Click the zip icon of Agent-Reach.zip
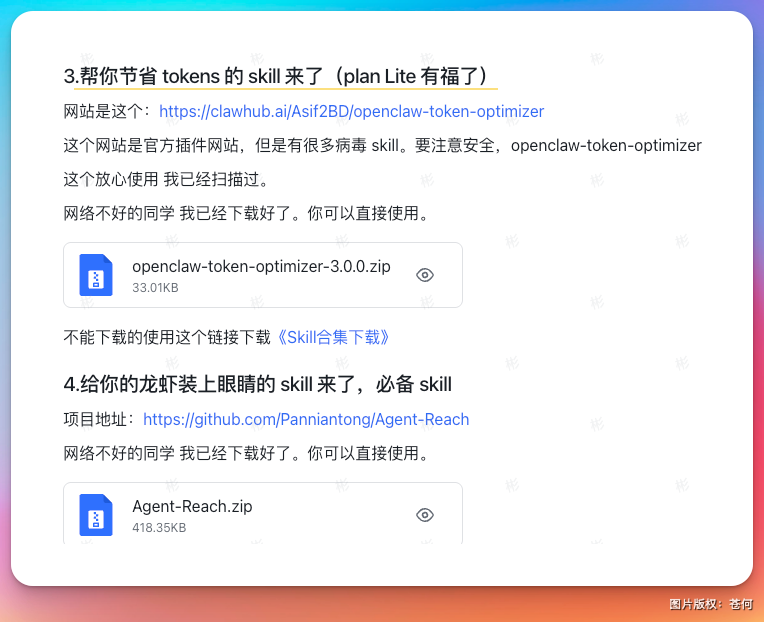Screen dimensions: 764x622 click(x=96, y=515)
